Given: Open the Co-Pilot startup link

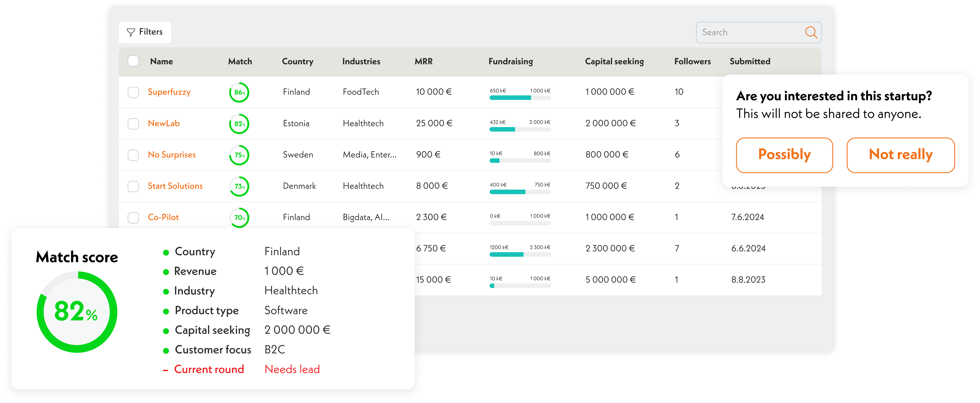Looking at the screenshot, I should 163,217.
